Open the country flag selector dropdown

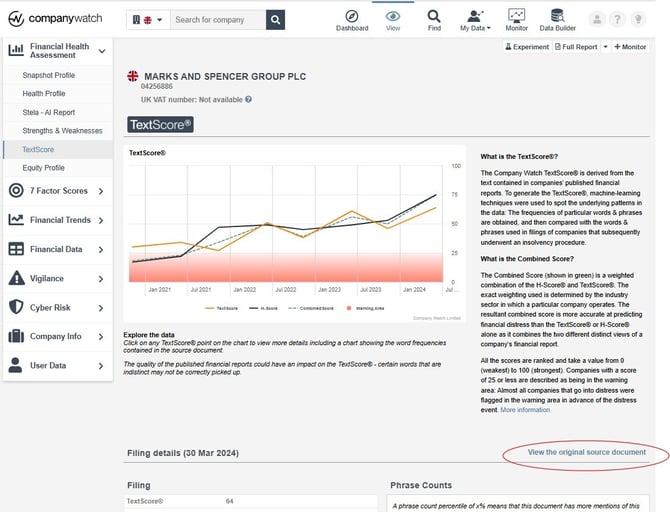pos(148,20)
